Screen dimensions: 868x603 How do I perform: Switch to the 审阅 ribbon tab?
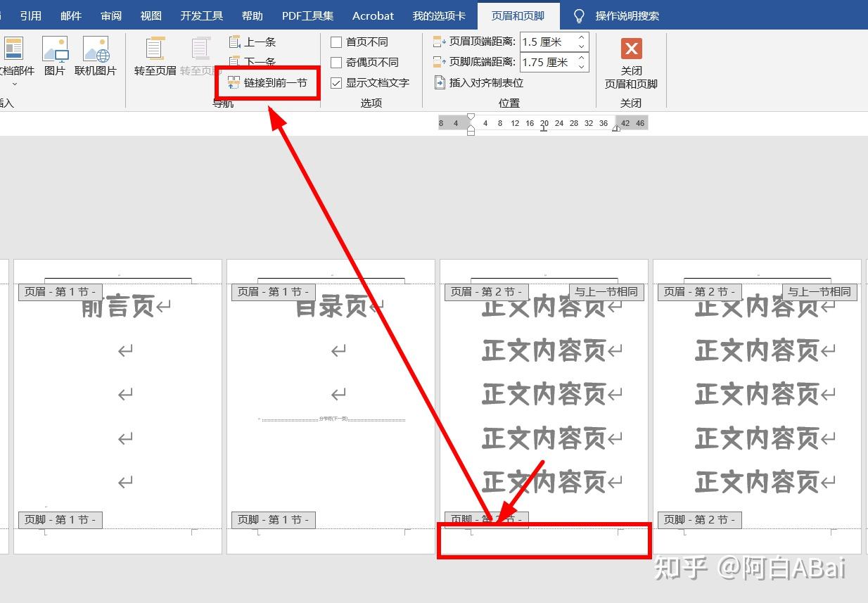(111, 15)
